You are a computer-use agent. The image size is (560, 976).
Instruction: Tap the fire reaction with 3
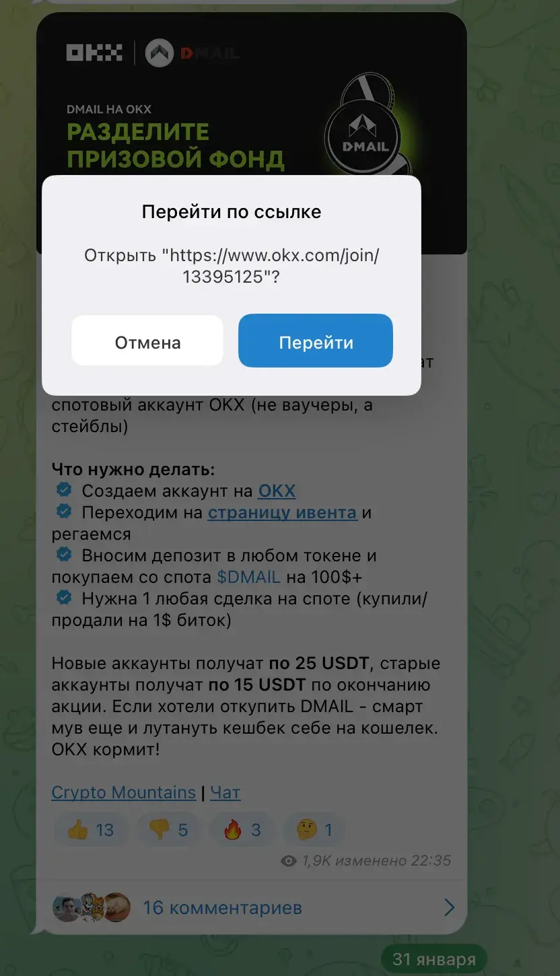click(242, 830)
